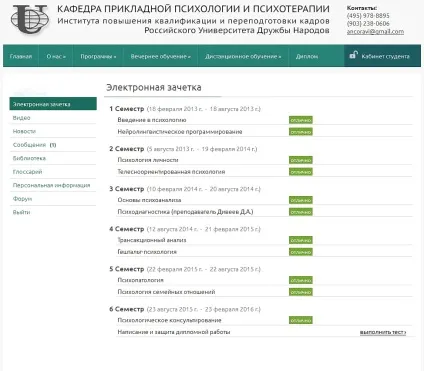Expand the О нас dropdown menu
Screen dimensions: 424x371
[56, 56]
